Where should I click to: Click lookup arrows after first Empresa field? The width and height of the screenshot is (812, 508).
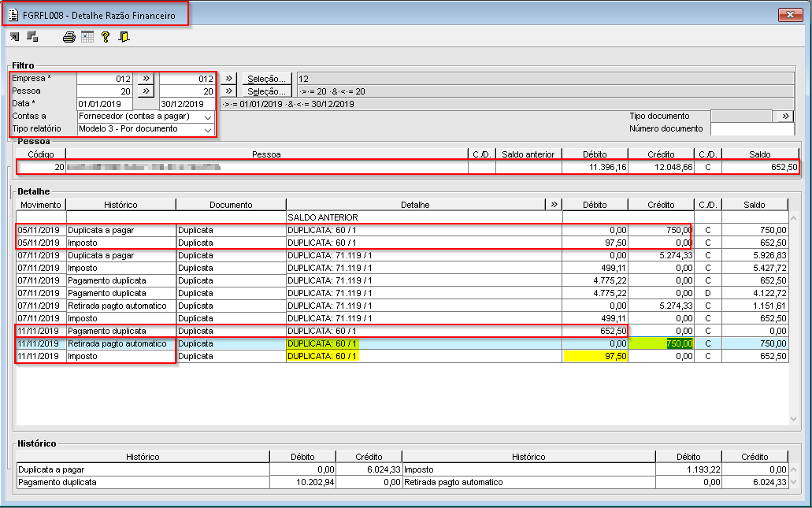point(145,79)
